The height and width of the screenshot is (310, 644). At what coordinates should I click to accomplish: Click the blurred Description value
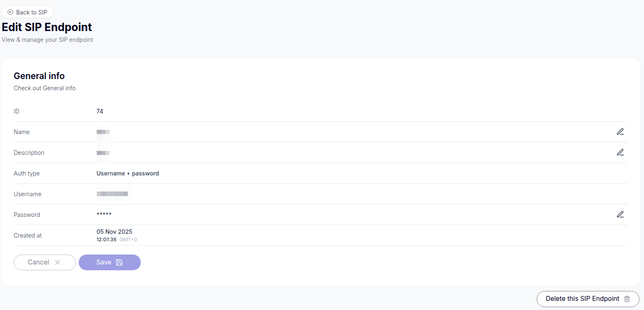pos(103,153)
